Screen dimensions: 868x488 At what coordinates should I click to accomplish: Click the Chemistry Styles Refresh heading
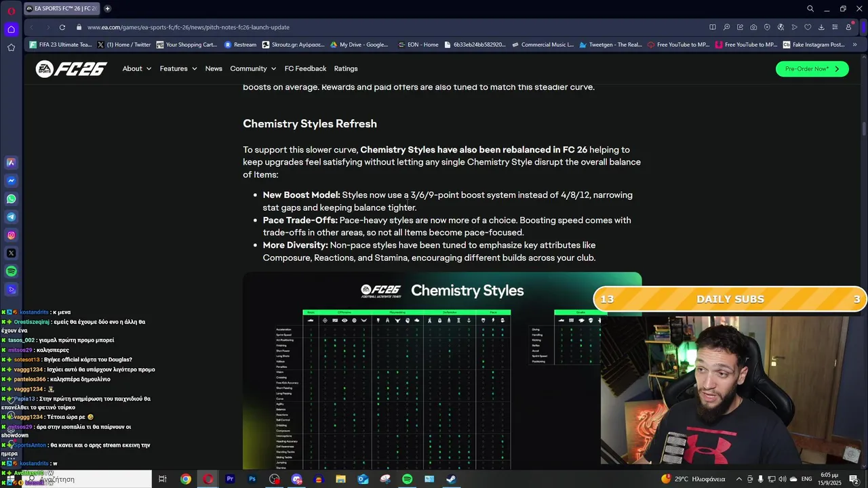pos(310,123)
